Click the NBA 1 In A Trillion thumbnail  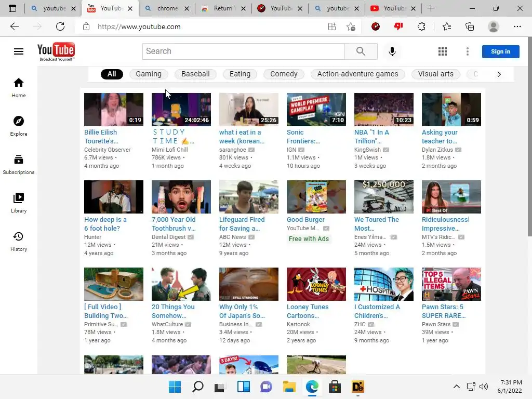click(x=384, y=110)
